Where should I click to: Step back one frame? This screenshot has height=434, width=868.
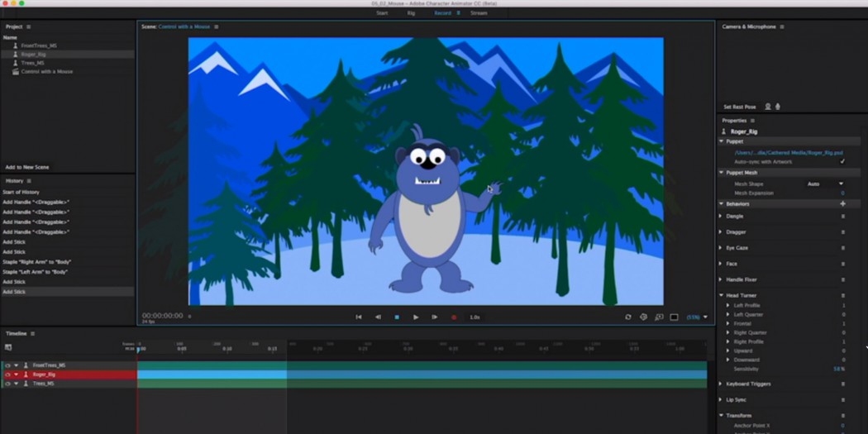point(378,317)
